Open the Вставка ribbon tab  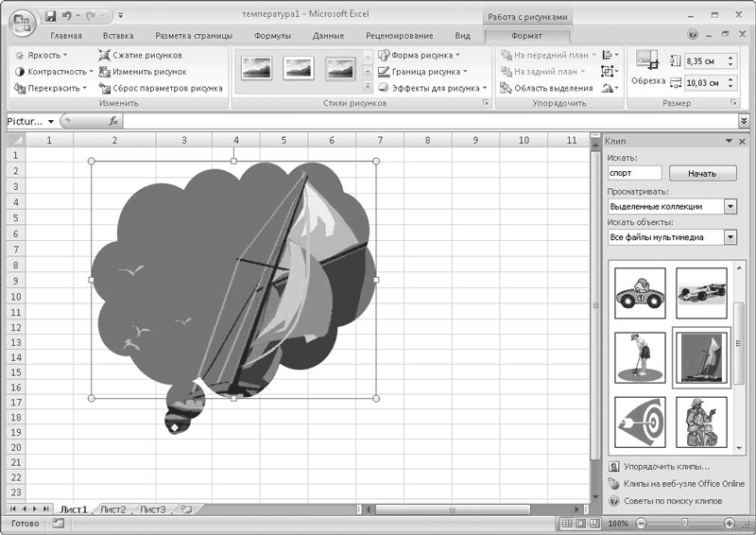pyautogui.click(x=118, y=36)
